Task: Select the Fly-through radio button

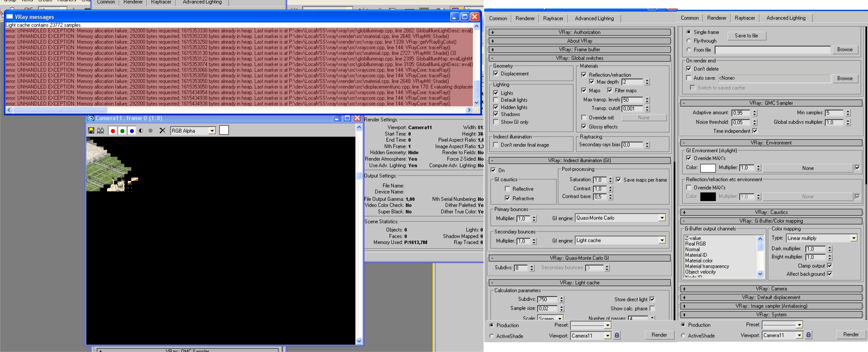Action: [x=689, y=41]
